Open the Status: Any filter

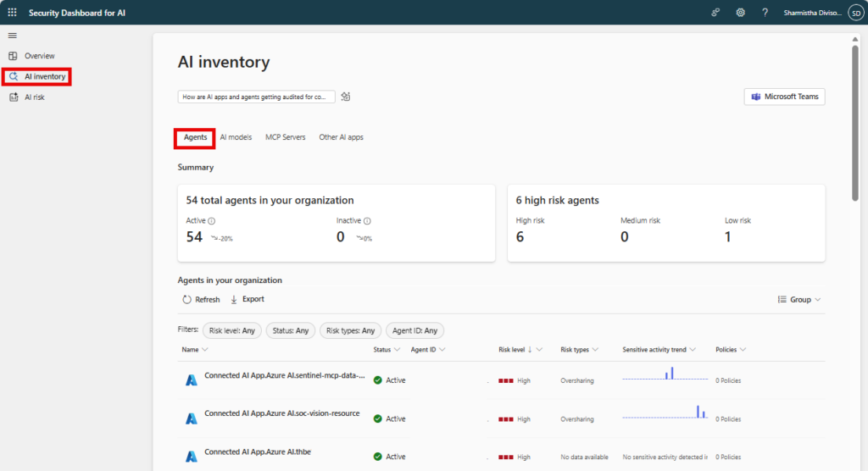coord(291,330)
